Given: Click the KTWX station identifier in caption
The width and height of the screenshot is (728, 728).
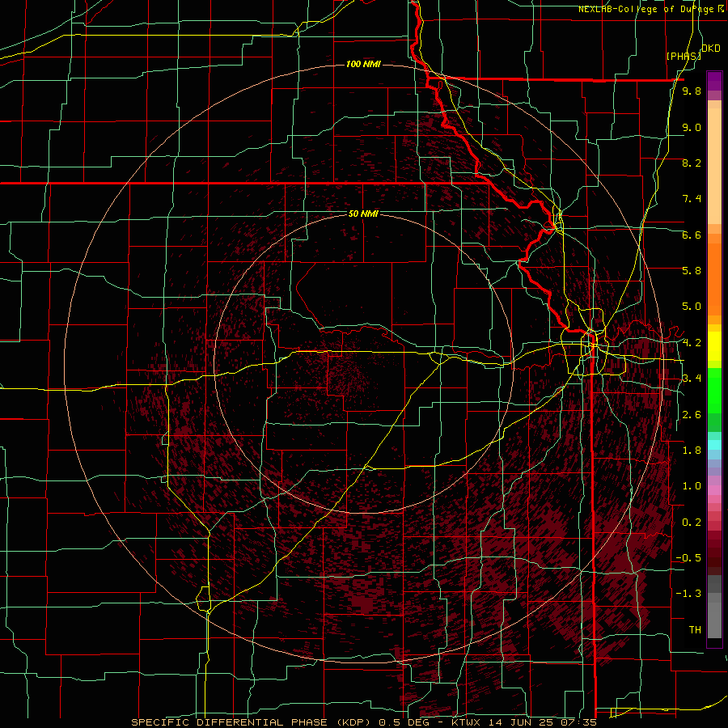Looking at the screenshot, I should click(466, 722).
